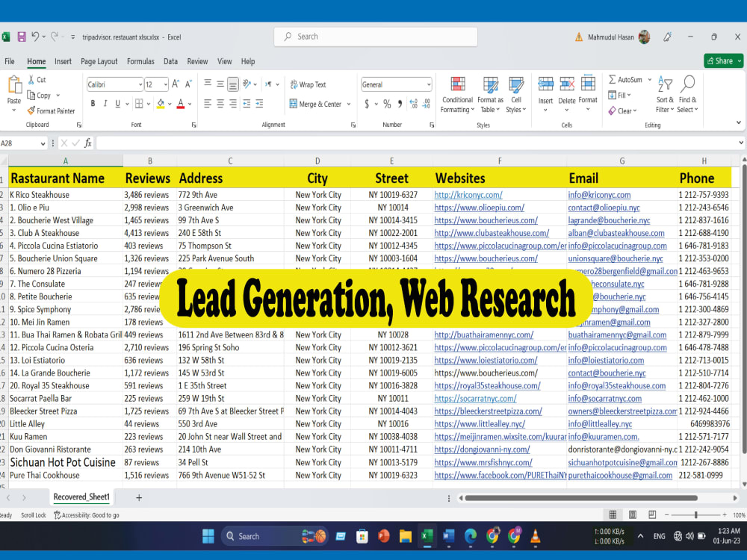Select the Recovered_Sheet1 sheet tab

pyautogui.click(x=81, y=497)
